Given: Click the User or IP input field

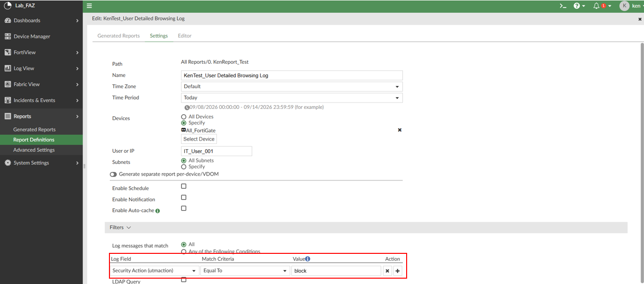Looking at the screenshot, I should click(x=216, y=151).
